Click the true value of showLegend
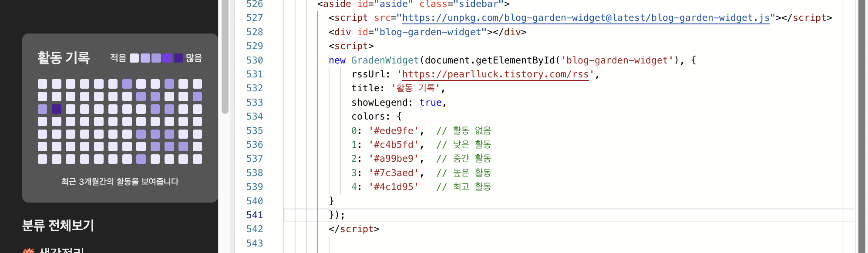The image size is (868, 253). (431, 103)
